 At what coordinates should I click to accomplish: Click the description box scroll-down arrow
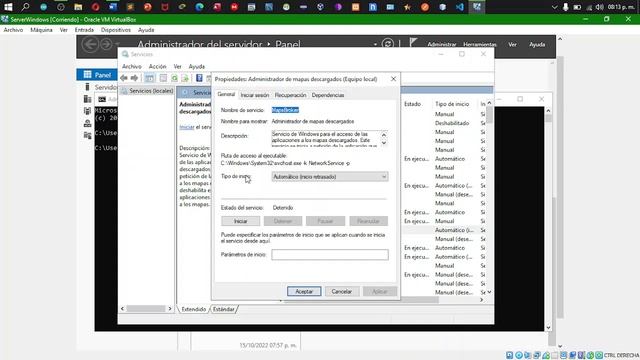[384, 143]
